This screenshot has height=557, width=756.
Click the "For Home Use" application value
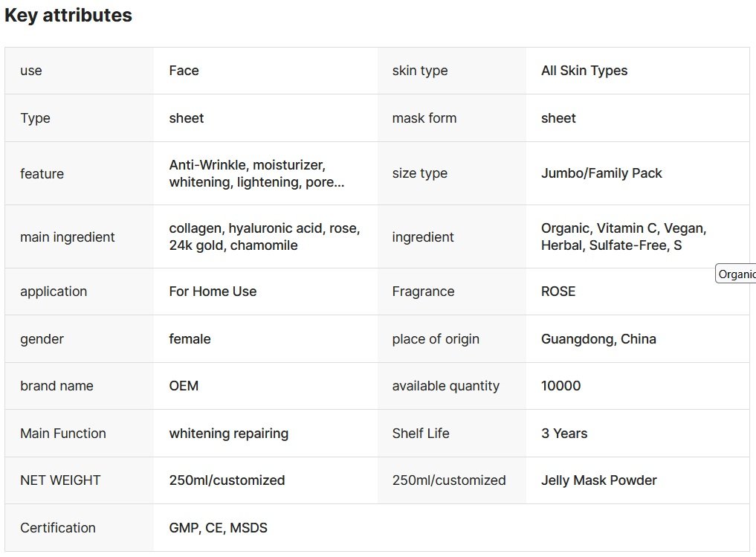213,292
